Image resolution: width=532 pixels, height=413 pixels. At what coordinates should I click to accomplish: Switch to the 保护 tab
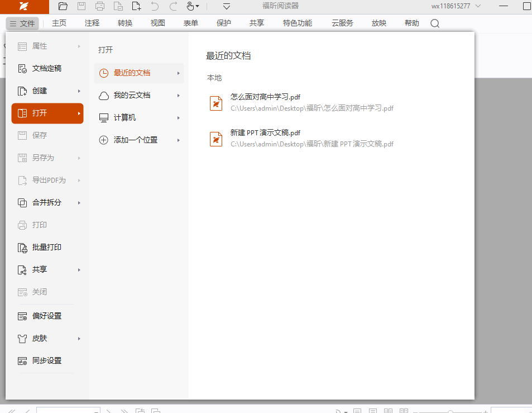(224, 23)
